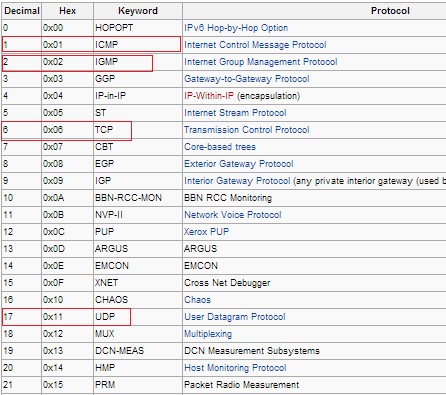Open the Internet Control Message Protocol link
The image size is (446, 395).
(x=255, y=45)
